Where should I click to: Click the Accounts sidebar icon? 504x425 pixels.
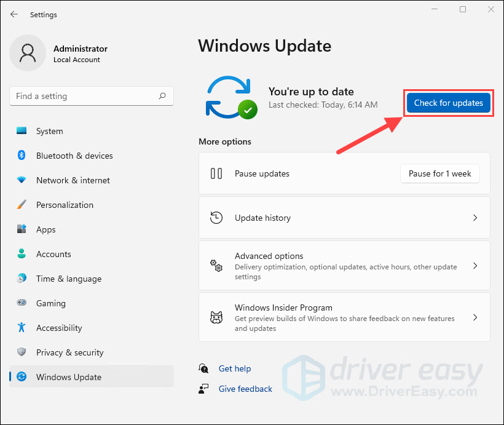pos(21,254)
